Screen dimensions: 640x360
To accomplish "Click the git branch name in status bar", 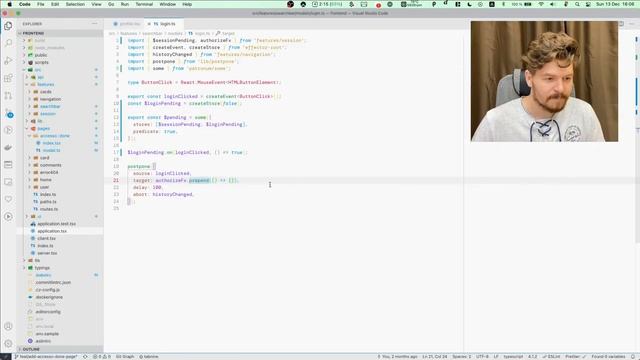I will tap(46, 357).
